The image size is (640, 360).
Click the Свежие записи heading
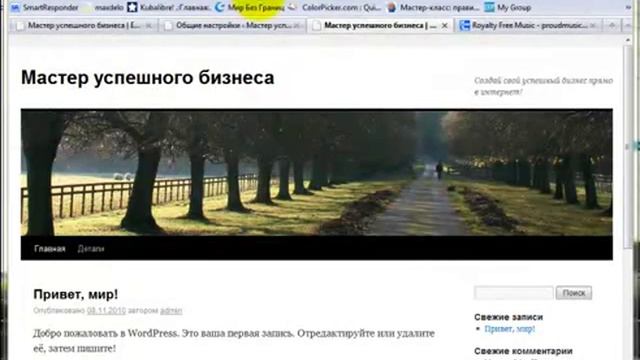point(509,317)
